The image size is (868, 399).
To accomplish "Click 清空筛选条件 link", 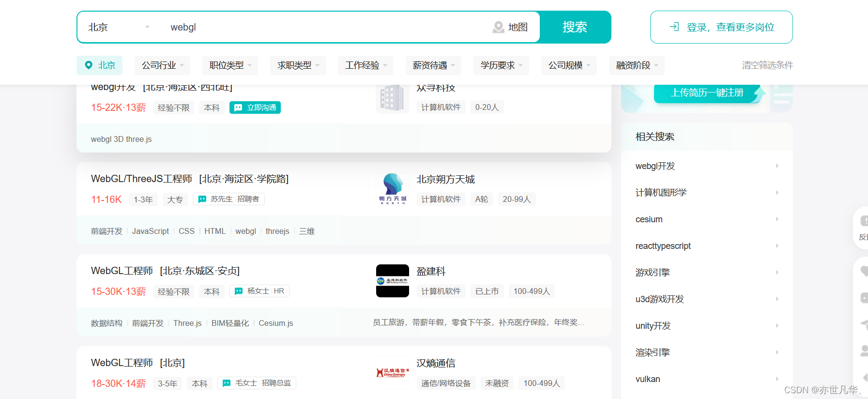I will 767,65.
